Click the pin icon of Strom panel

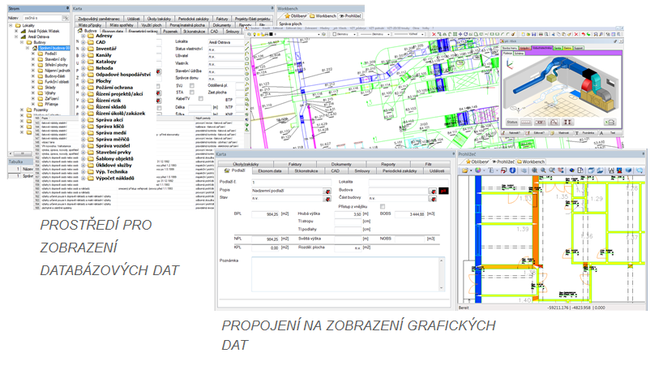point(68,8)
